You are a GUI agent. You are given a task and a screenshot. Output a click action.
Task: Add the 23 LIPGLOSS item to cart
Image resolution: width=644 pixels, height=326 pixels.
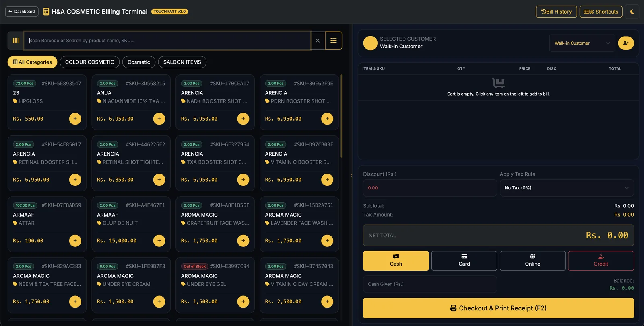coord(75,119)
